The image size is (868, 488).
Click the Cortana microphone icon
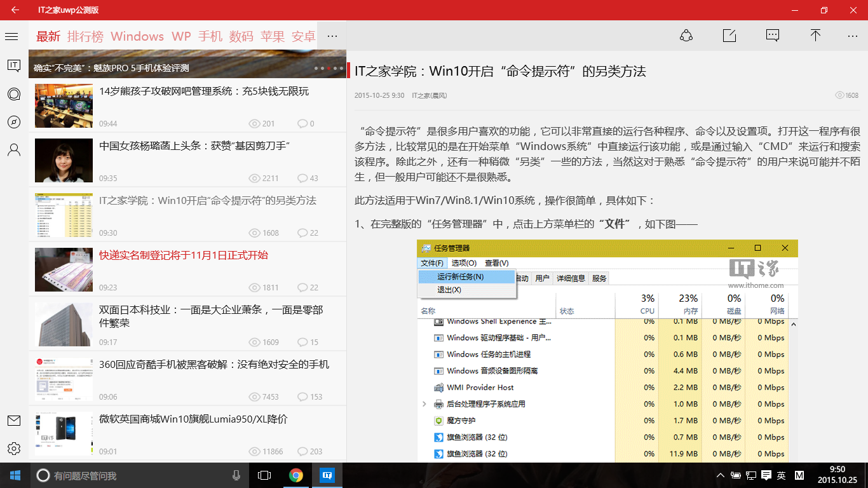pyautogui.click(x=236, y=475)
